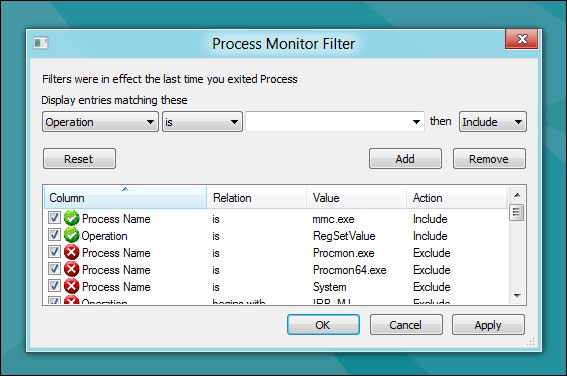This screenshot has width=567, height=376.
Task: Open the 'is' relation dropdown
Action: (x=202, y=122)
